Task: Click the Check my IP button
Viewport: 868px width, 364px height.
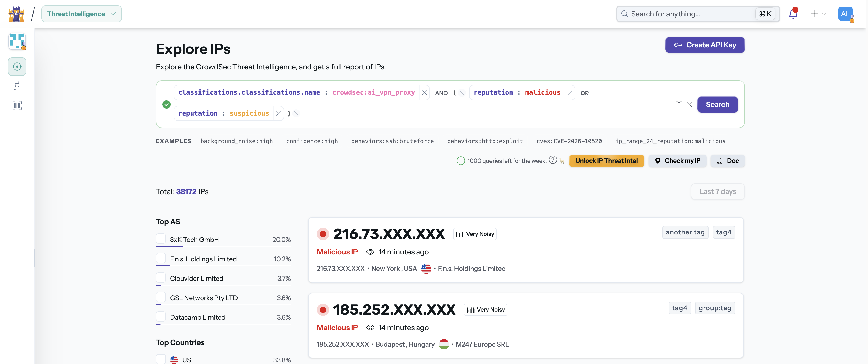Action: pos(678,161)
